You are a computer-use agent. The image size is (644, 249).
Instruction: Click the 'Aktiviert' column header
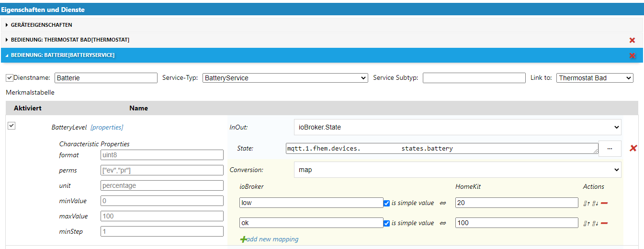[28, 108]
